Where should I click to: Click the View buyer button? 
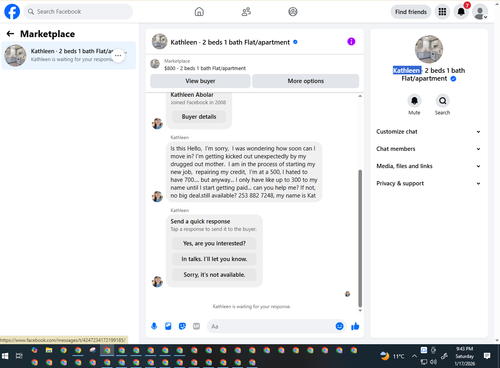(200, 81)
